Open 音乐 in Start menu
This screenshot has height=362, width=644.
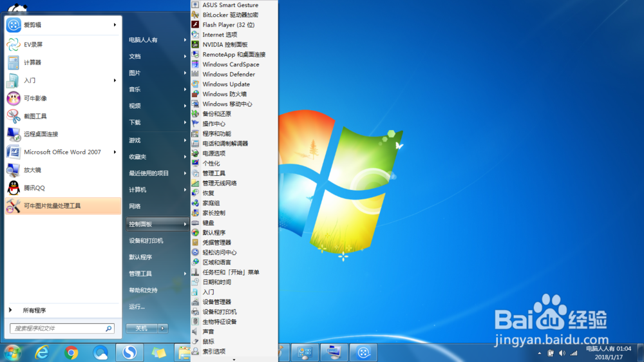157,89
